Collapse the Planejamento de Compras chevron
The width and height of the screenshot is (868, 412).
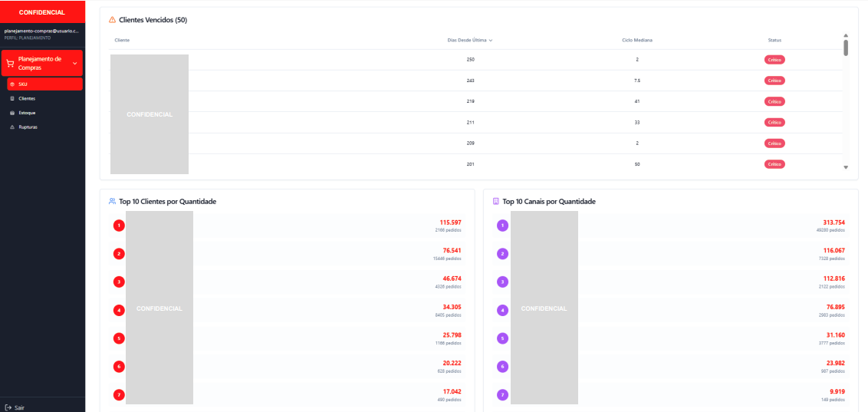74,64
